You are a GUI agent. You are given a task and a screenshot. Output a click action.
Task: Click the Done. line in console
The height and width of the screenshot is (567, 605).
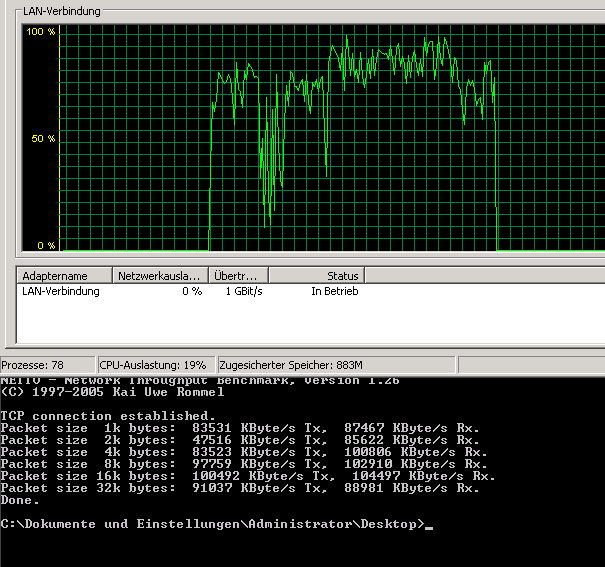point(18,500)
